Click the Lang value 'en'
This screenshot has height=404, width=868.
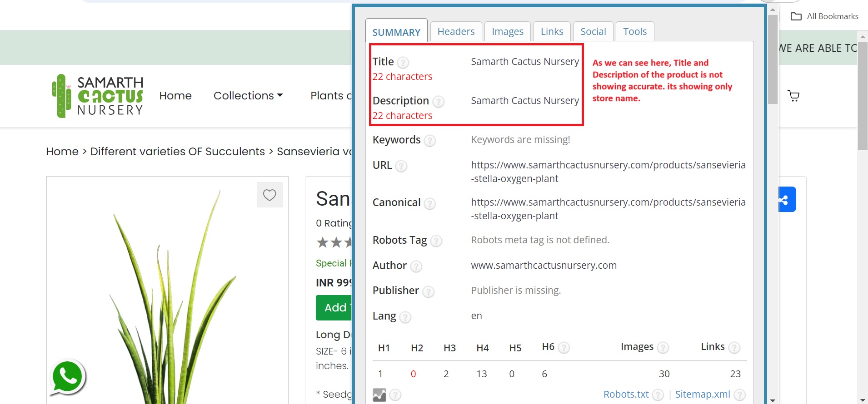click(x=476, y=315)
